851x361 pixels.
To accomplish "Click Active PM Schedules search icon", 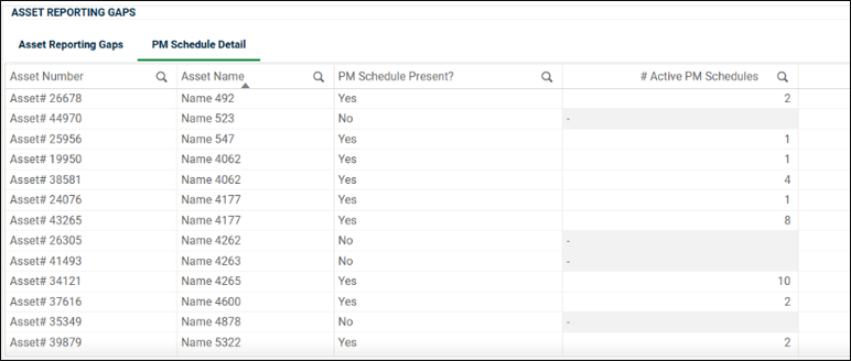I will [x=782, y=77].
